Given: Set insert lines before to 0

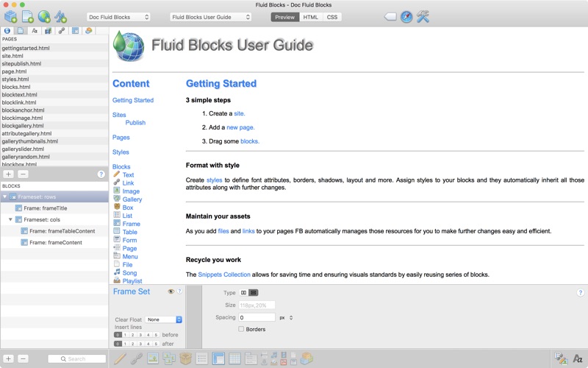Looking at the screenshot, I should 118,335.
